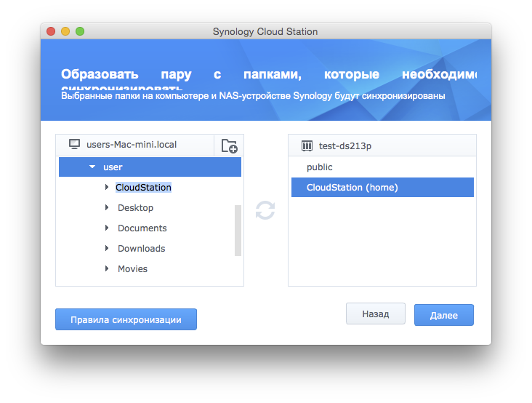Click the Правила синхронизации button
Image resolution: width=532 pixels, height=403 pixels.
click(x=126, y=319)
